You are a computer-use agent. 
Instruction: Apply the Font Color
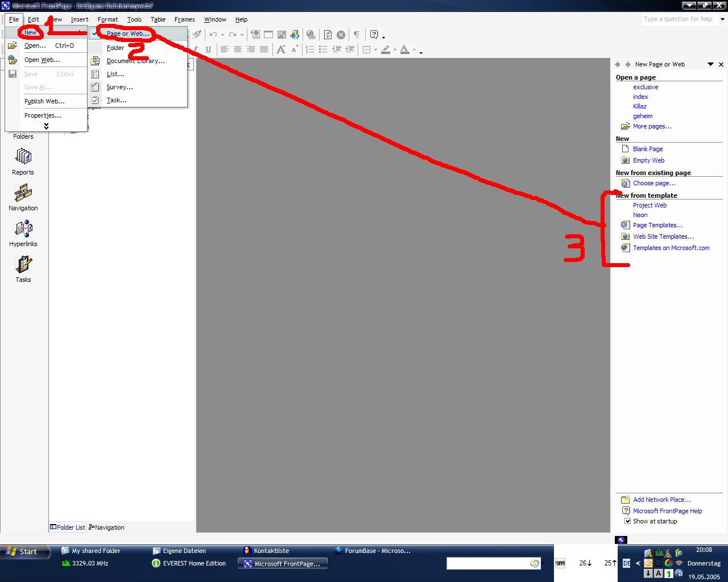tap(405, 49)
